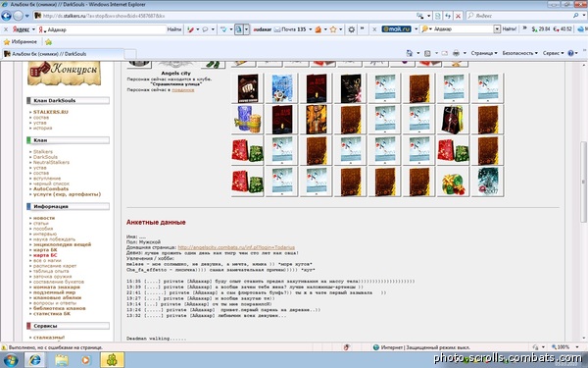Open the Windows Start orb
Viewport: 588px width, 368px height.
pyautogui.click(x=10, y=360)
